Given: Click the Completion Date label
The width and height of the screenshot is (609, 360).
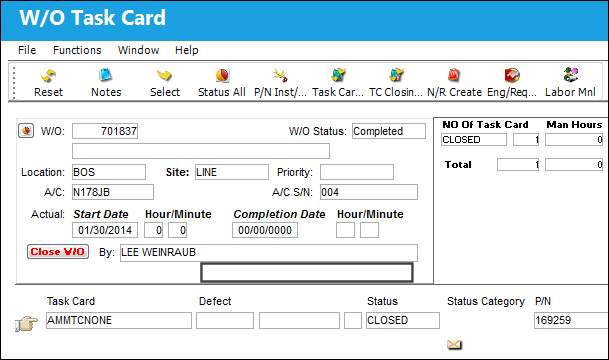Looking at the screenshot, I should (279, 214).
